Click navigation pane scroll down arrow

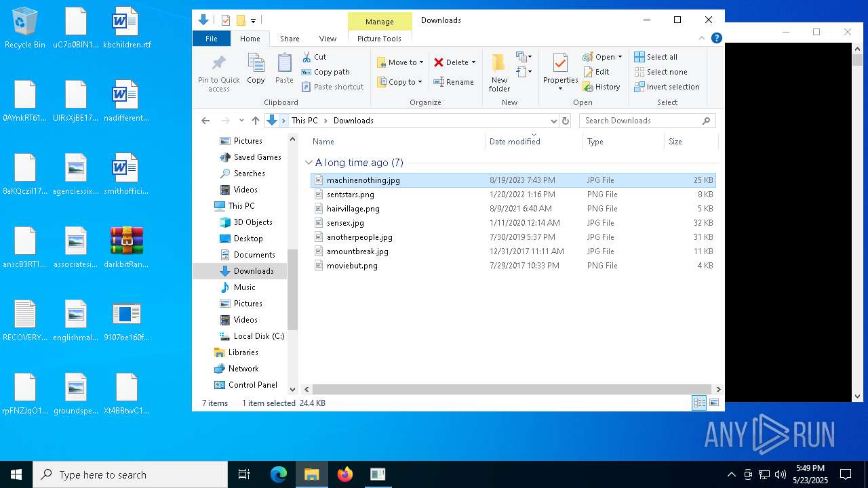293,390
